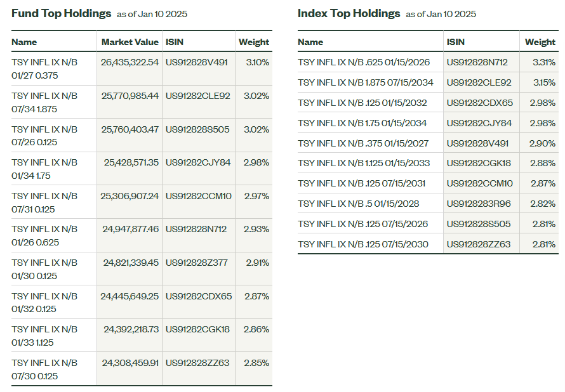Click the Index Top Holdings heading
The height and width of the screenshot is (392, 565).
pos(349,14)
